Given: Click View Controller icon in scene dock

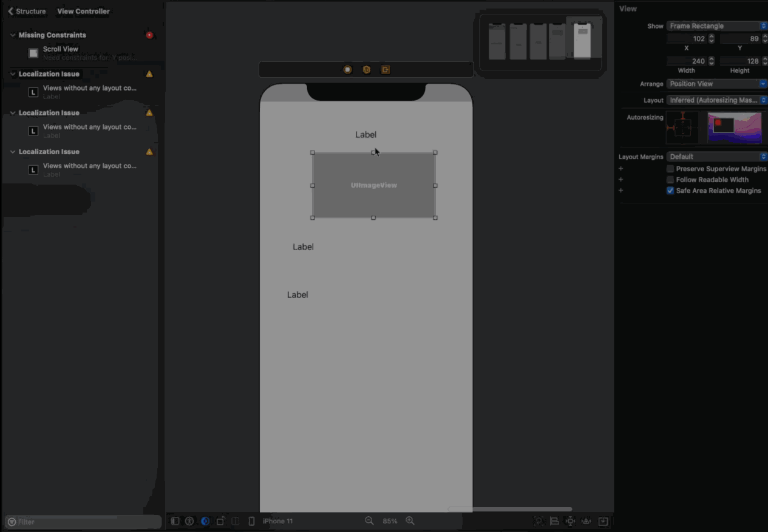Looking at the screenshot, I should pos(348,70).
